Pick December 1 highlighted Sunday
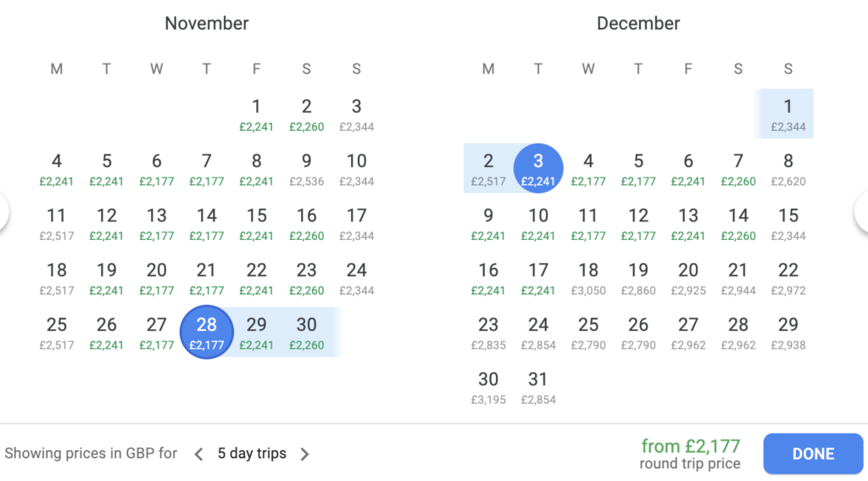Viewport: 868px width, 481px height. (787, 115)
